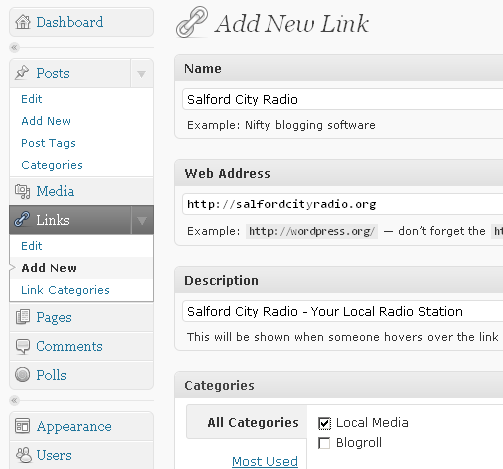
Task: Select Add New under Links
Action: point(49,268)
